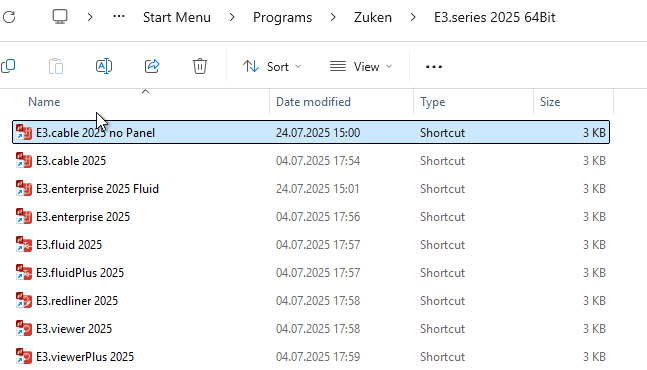Select the E3.viewer 2025 shortcut icon
The image size is (647, 370).
coord(24,329)
